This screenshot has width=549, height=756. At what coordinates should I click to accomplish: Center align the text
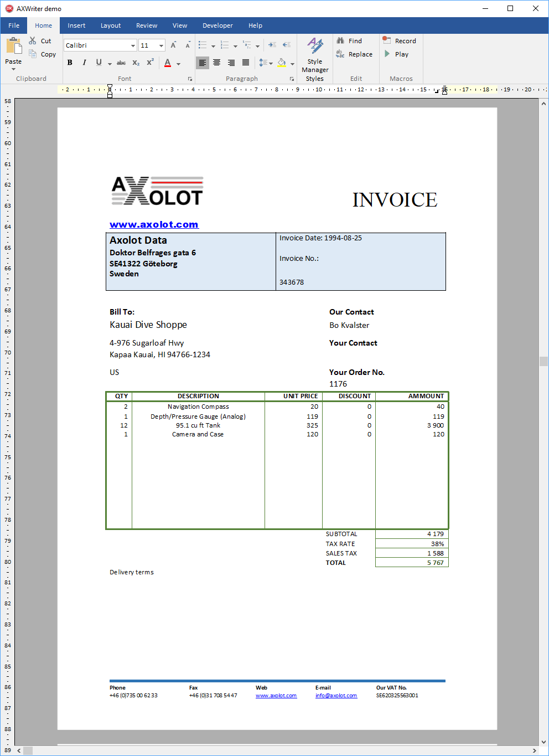pyautogui.click(x=217, y=63)
